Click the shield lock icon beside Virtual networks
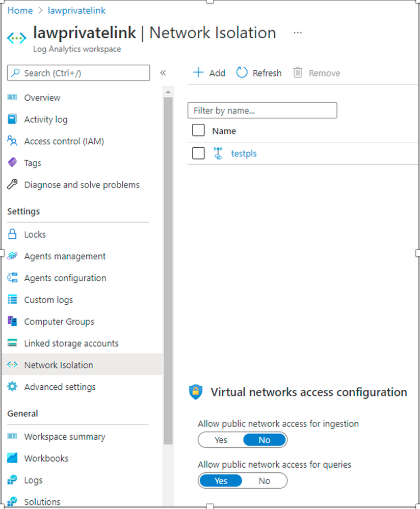 [196, 392]
